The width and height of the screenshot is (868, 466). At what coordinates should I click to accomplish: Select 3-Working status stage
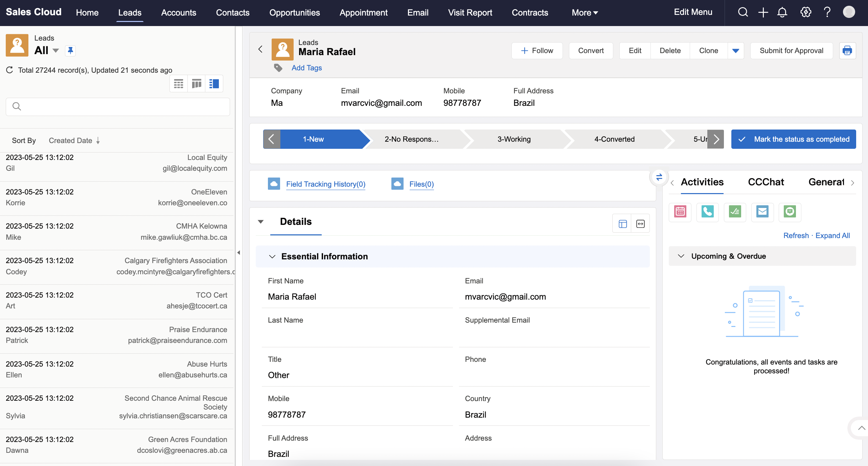[x=513, y=139]
